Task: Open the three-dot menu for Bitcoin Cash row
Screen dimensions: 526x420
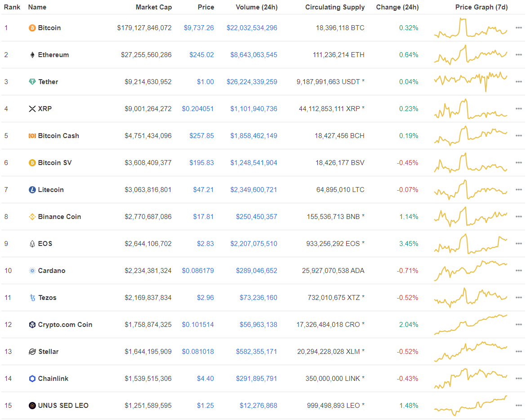Action: coord(519,136)
